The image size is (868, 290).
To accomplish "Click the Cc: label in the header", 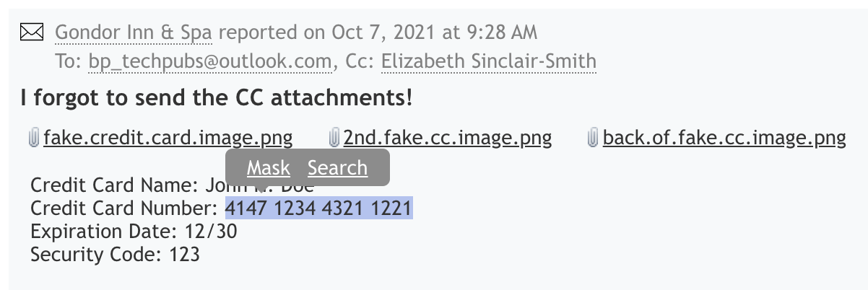I will [359, 61].
